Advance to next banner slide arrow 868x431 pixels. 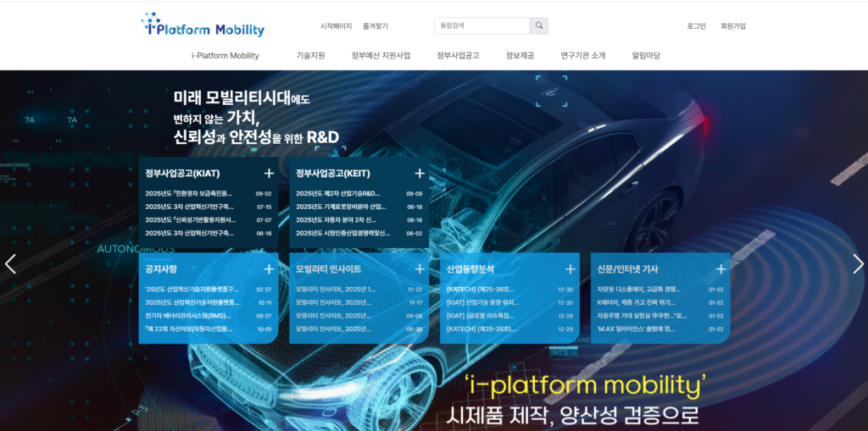(858, 264)
